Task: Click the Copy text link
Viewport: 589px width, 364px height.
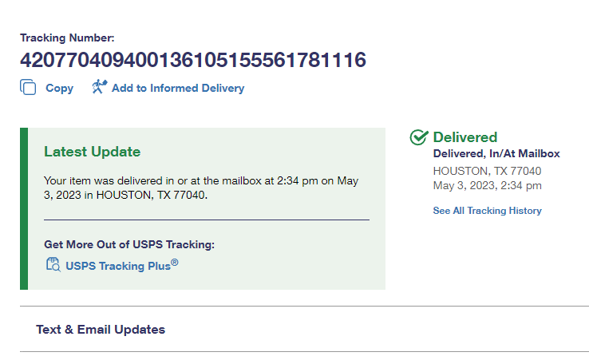Action: 59,89
